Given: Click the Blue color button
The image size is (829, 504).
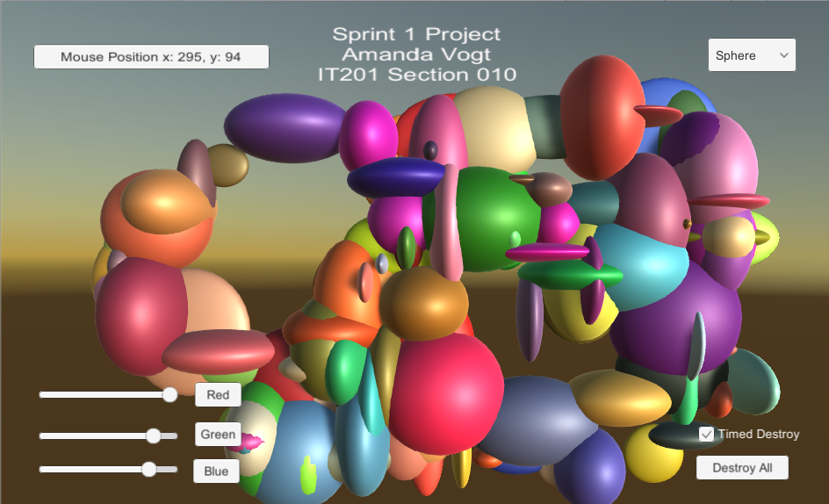Looking at the screenshot, I should (x=216, y=471).
